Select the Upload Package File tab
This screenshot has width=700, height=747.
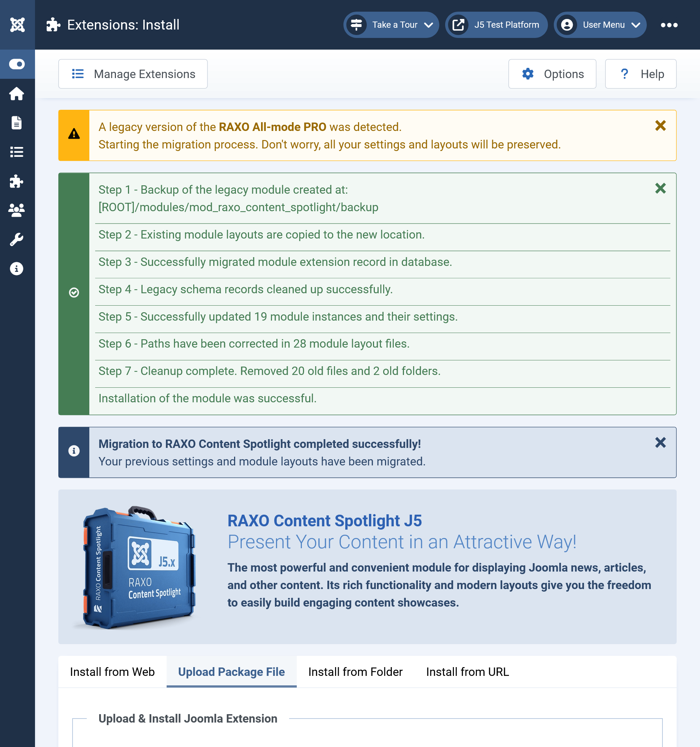point(232,672)
